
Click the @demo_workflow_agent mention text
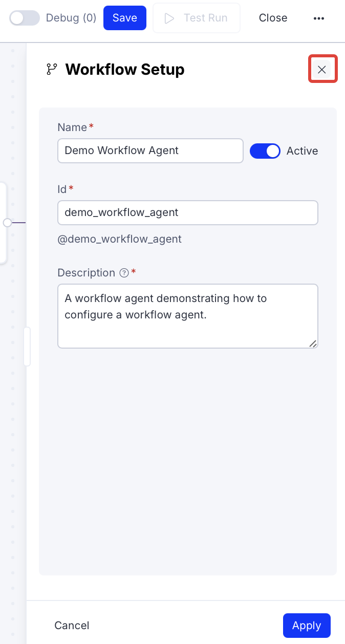click(x=119, y=239)
